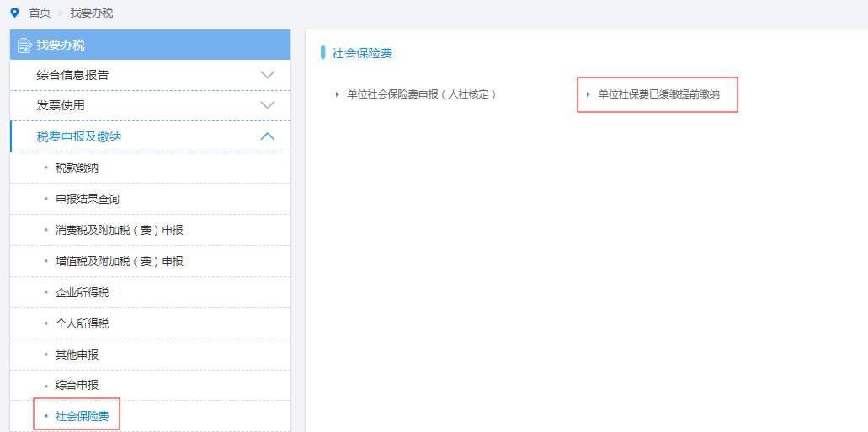The height and width of the screenshot is (432, 868).
Task: Click triangle bullet before 单位社会保险费申报
Action: pos(337,94)
